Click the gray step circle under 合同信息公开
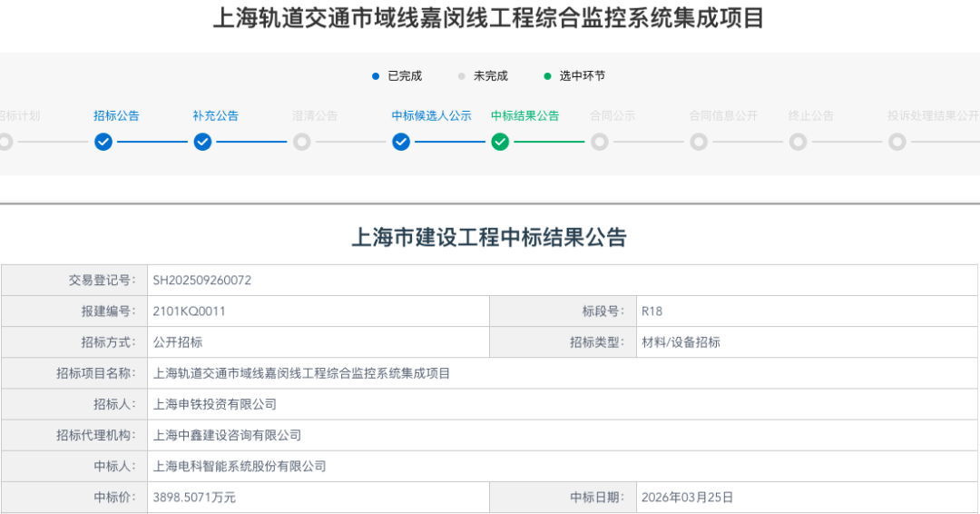 699,142
